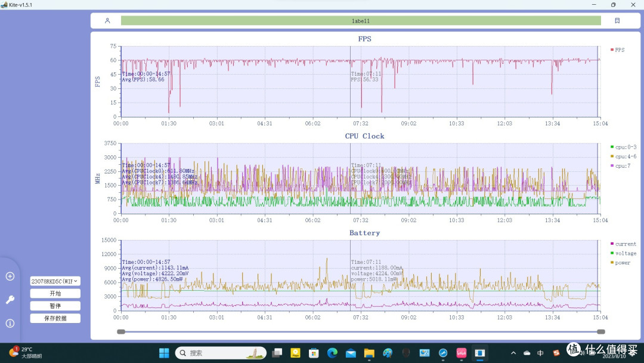Toggle voltage series in Battery legend

(x=624, y=253)
